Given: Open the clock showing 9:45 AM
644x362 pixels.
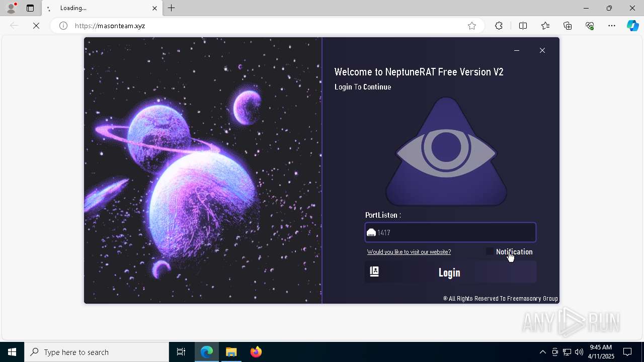Looking at the screenshot, I should (x=601, y=352).
